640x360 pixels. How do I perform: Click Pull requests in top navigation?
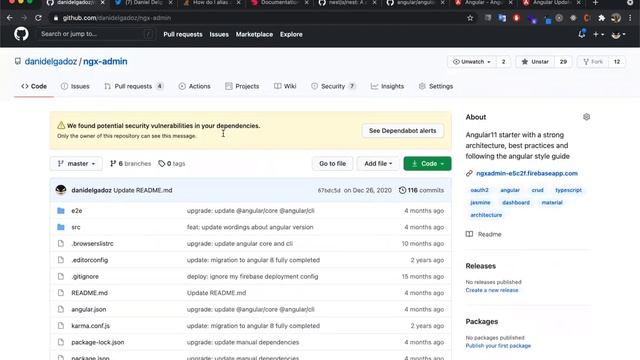[183, 34]
